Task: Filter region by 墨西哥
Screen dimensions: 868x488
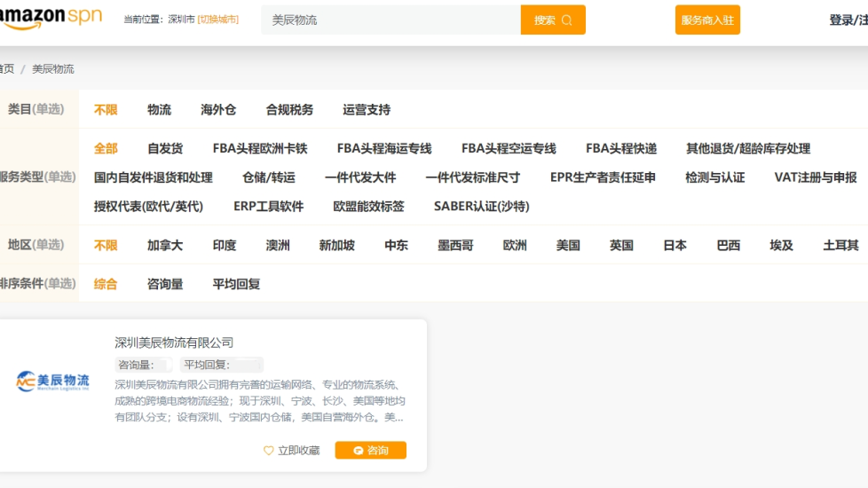Action: (455, 245)
